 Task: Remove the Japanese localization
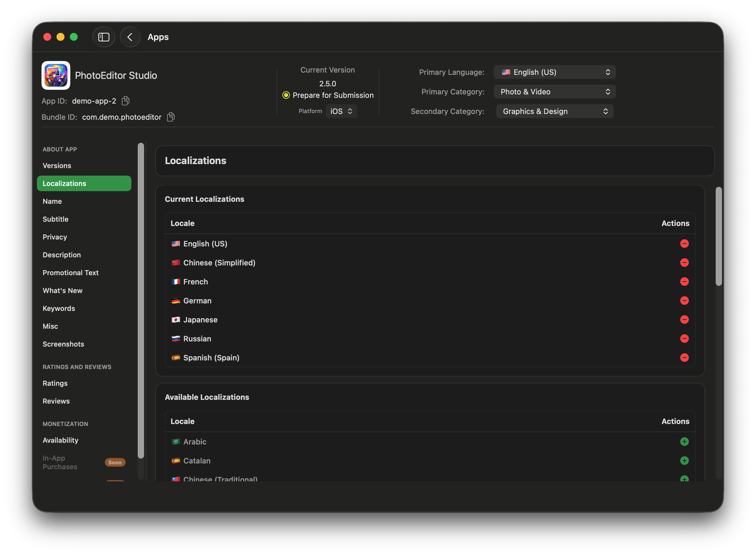tap(685, 320)
